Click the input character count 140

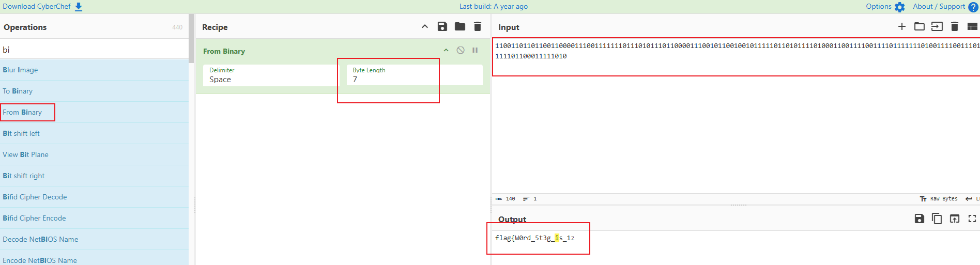[506, 199]
